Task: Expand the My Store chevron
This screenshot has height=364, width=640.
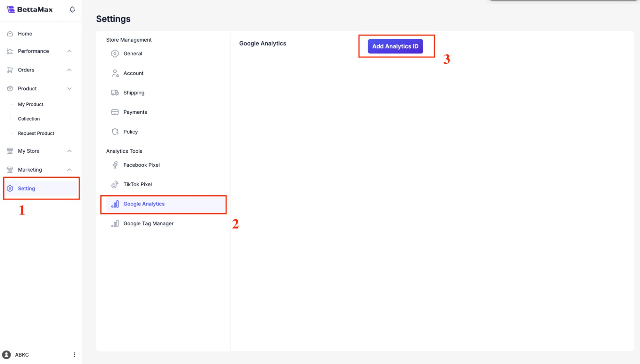Action: click(69, 151)
